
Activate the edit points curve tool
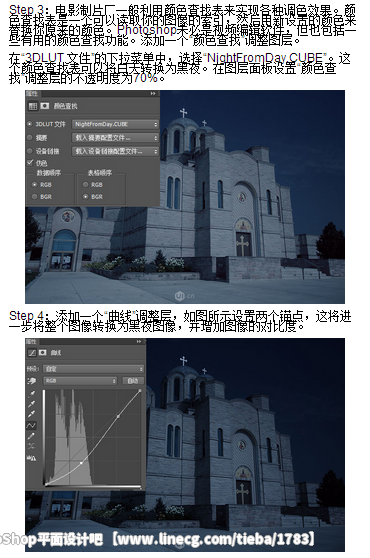(32, 425)
